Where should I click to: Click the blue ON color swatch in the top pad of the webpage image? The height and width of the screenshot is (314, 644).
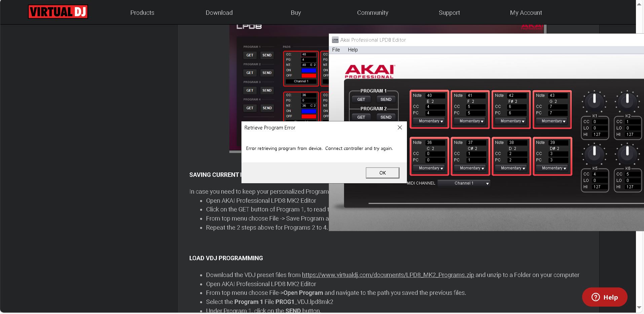click(309, 70)
